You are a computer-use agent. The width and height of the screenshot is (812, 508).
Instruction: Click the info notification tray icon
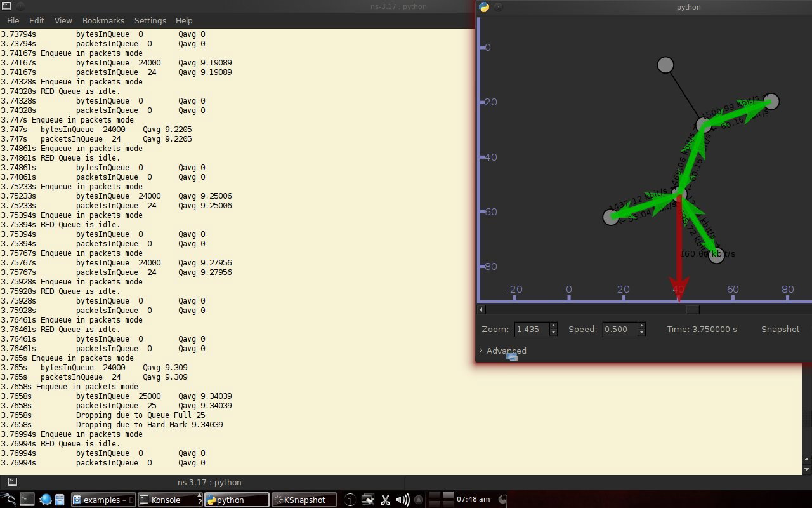(350, 500)
